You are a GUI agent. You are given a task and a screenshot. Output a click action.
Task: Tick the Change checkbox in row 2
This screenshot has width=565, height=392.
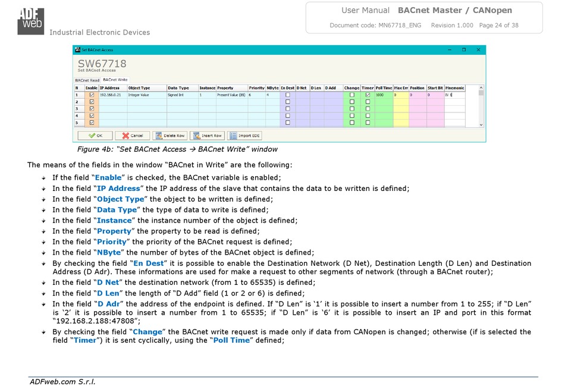pos(352,102)
